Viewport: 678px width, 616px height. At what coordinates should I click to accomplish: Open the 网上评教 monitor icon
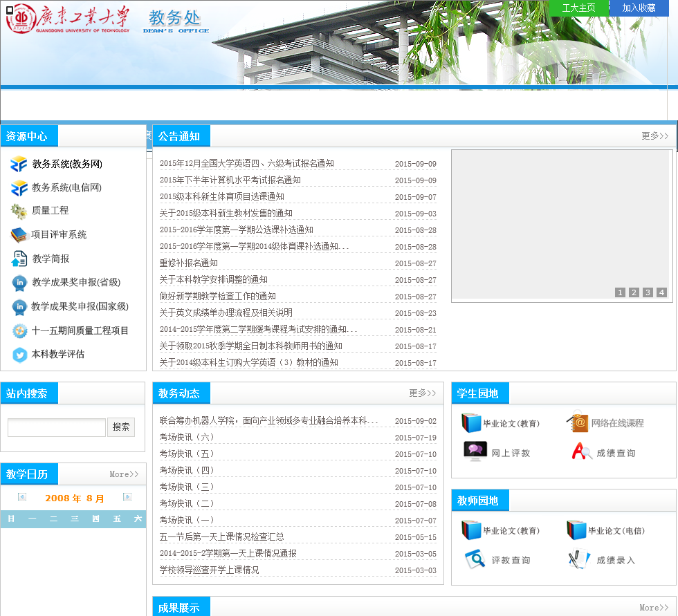(475, 452)
